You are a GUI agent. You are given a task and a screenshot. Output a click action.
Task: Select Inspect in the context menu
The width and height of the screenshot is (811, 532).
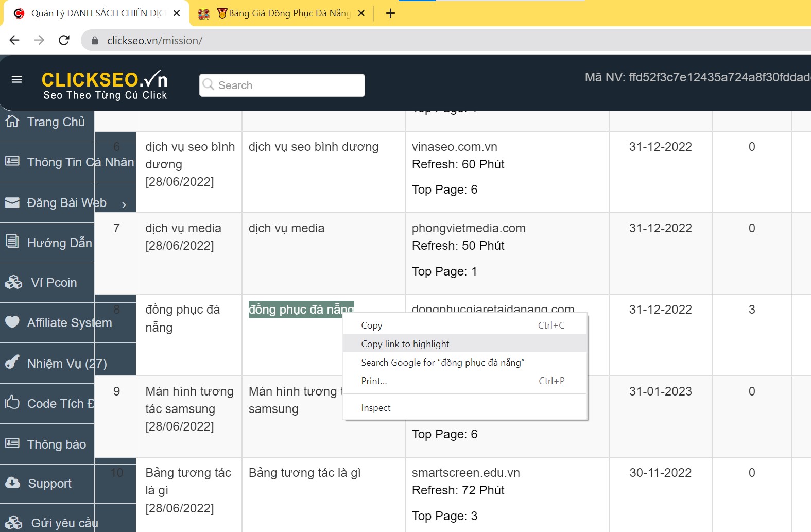(376, 408)
